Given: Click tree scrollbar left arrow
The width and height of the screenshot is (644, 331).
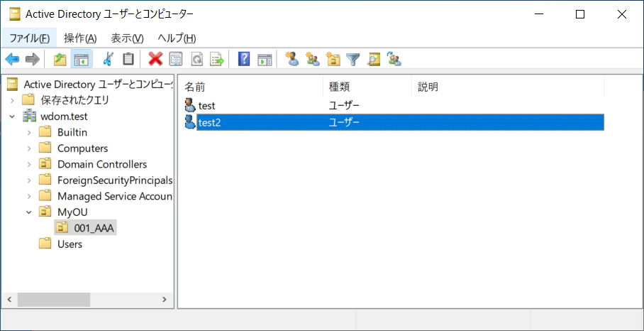Looking at the screenshot, I should [10, 299].
